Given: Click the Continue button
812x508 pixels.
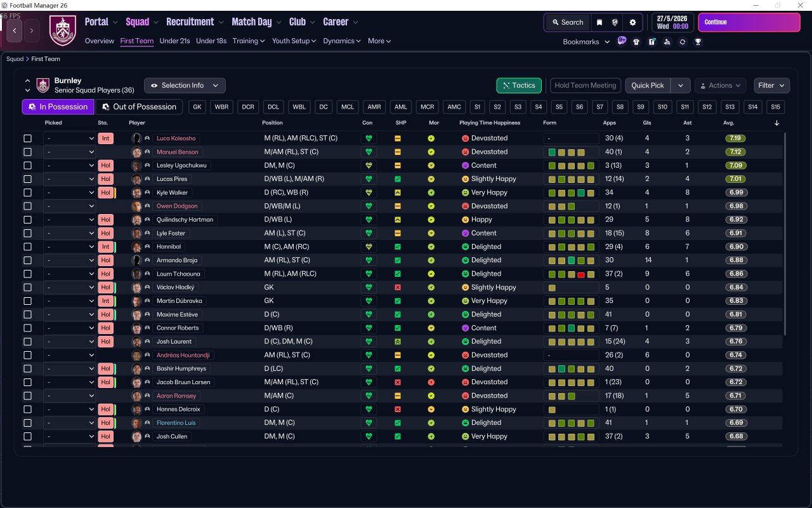Looking at the screenshot, I should tap(749, 22).
